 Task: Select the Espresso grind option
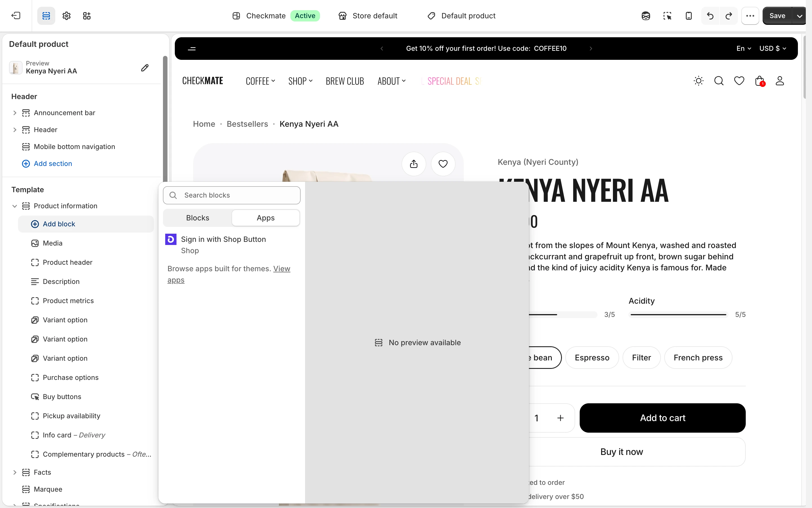(x=592, y=358)
